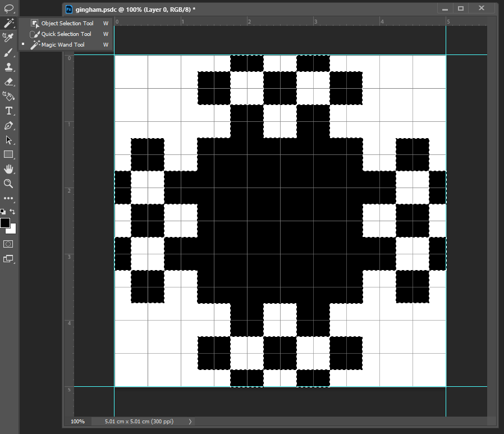Select the Clone Stamp tool
Screen dimensions: 504x434
click(8, 67)
